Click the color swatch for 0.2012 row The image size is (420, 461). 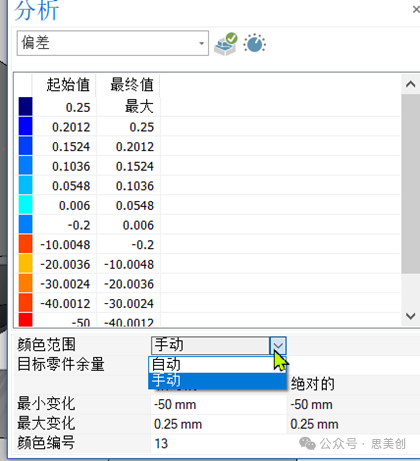tap(25, 126)
